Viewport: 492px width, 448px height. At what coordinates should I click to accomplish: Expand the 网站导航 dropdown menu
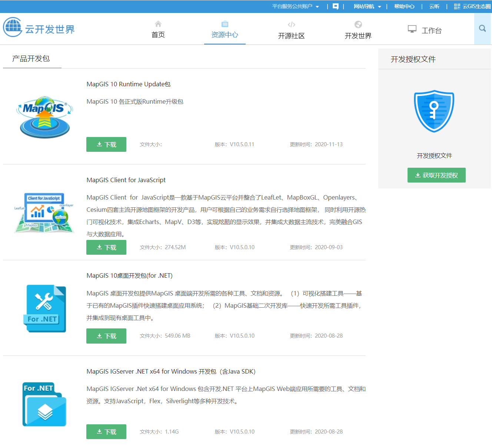coord(367,6)
